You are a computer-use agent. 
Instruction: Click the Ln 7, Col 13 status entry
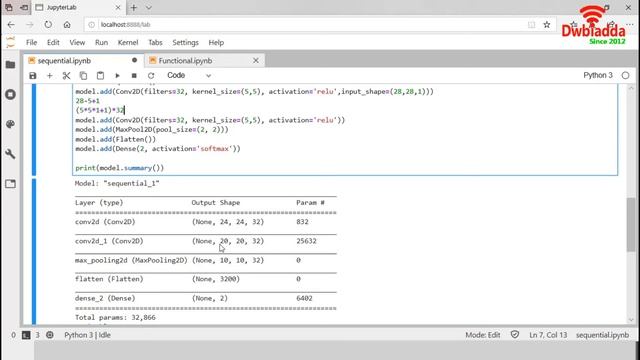coord(548,335)
